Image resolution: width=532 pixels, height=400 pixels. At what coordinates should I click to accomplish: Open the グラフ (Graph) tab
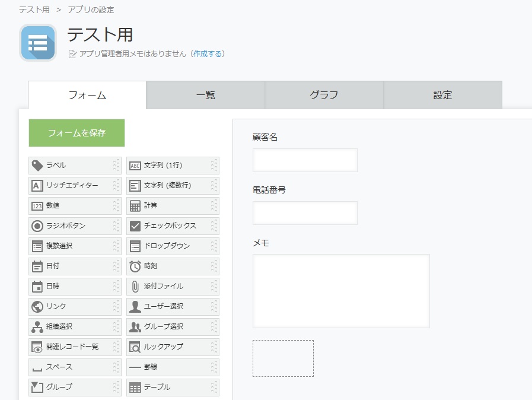pyautogui.click(x=323, y=94)
